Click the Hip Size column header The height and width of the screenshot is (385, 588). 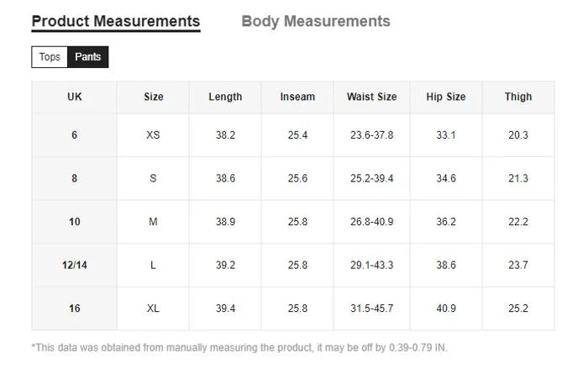(x=445, y=97)
